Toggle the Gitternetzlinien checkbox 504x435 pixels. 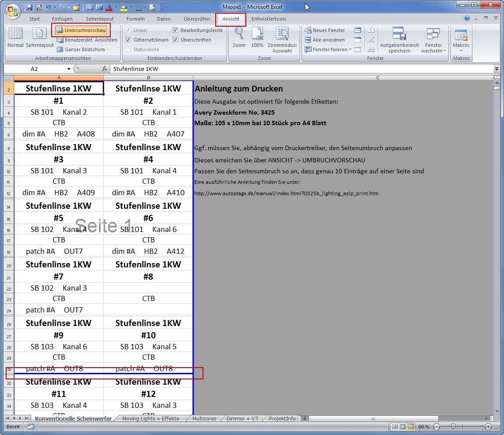(128, 40)
